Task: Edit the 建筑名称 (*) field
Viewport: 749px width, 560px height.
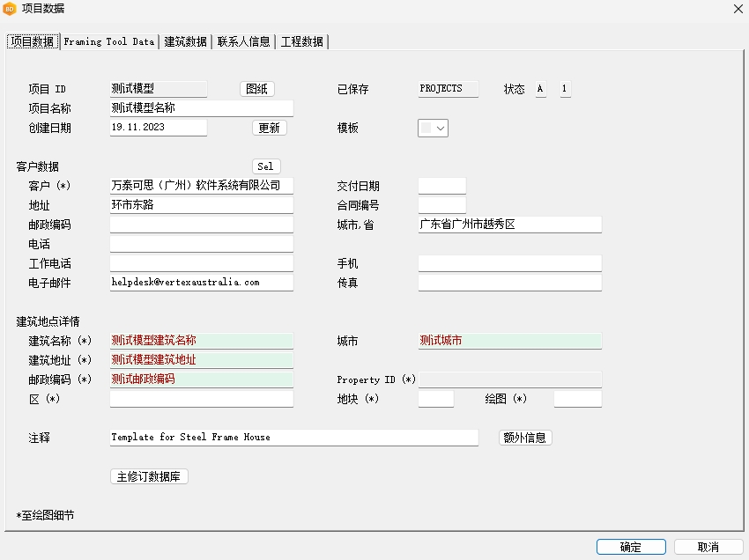Action: coord(202,341)
